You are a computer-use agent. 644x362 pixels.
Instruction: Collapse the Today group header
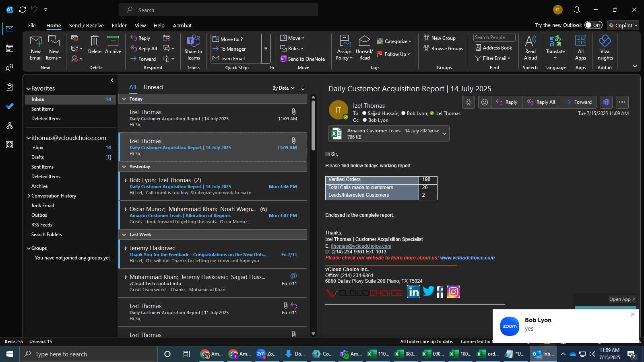124,99
